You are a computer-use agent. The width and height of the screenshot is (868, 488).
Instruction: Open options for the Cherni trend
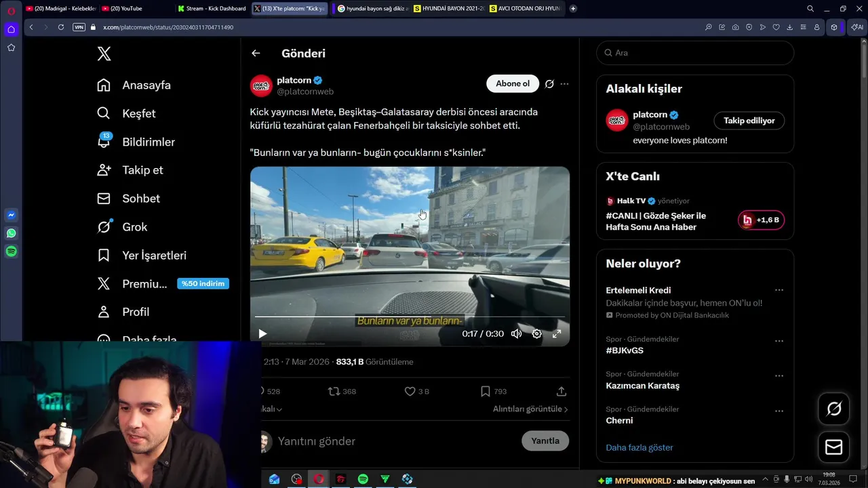coord(779,411)
